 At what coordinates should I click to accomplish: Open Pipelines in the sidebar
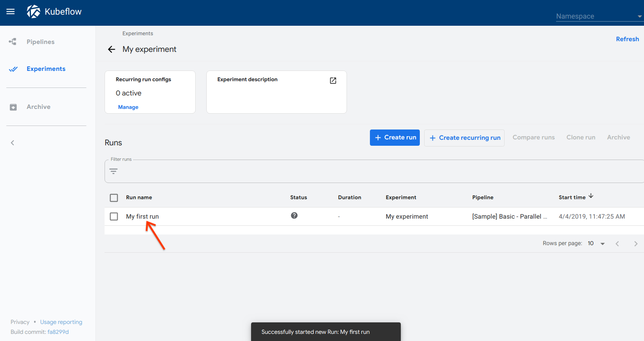pyautogui.click(x=40, y=42)
